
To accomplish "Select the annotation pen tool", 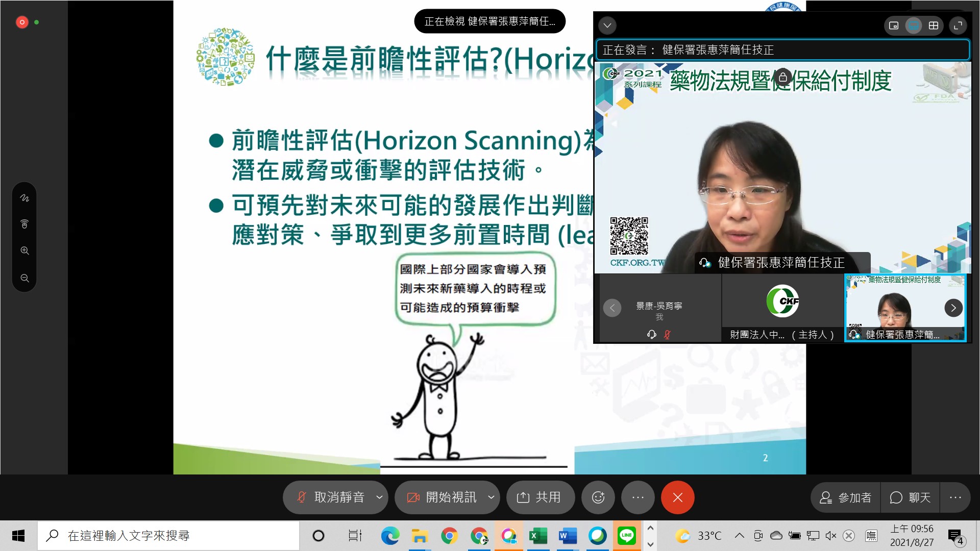I will tap(24, 198).
